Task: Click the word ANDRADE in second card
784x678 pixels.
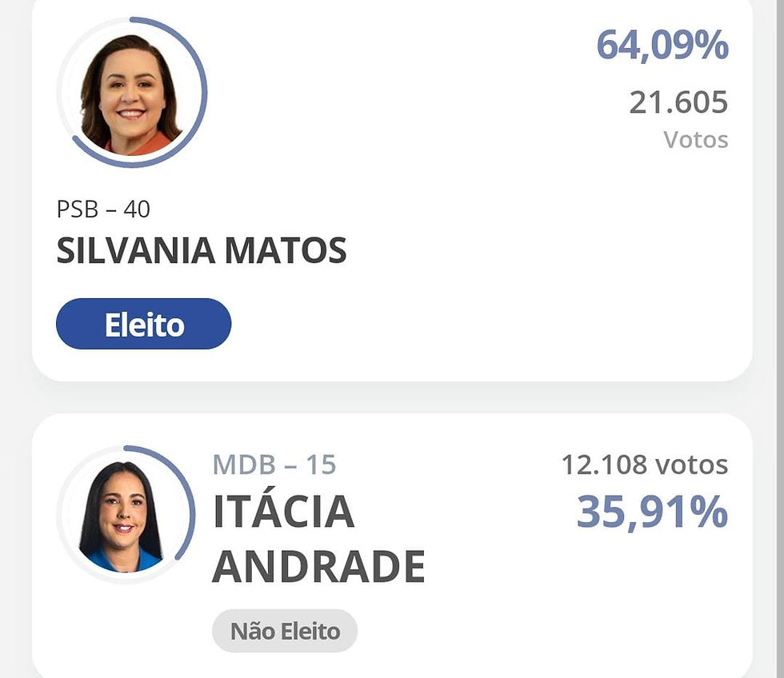Action: click(319, 567)
